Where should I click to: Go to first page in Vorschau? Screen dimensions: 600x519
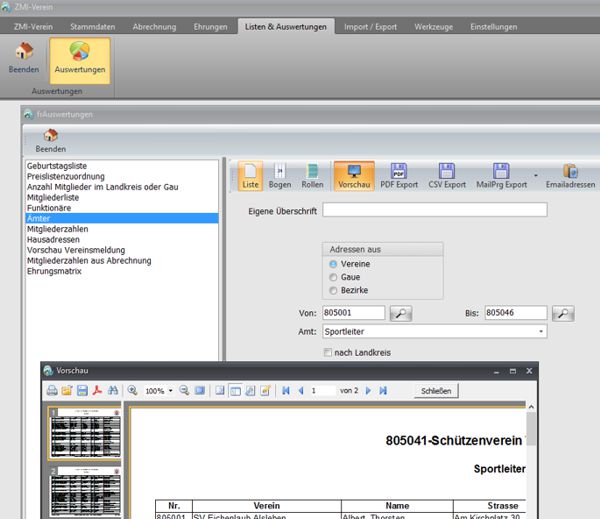pos(285,391)
